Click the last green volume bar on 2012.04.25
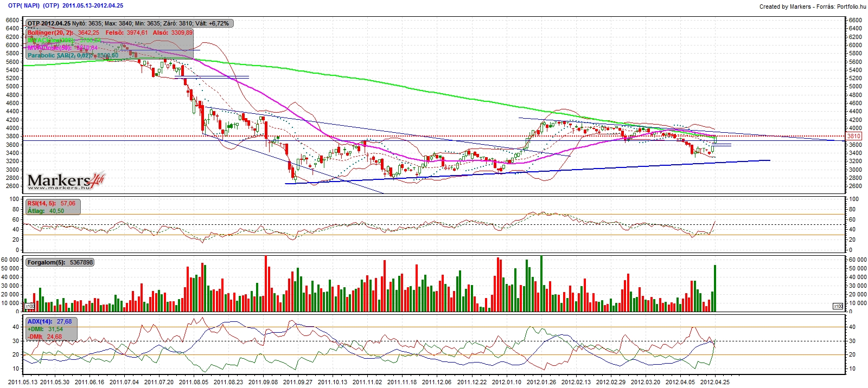 click(715, 288)
